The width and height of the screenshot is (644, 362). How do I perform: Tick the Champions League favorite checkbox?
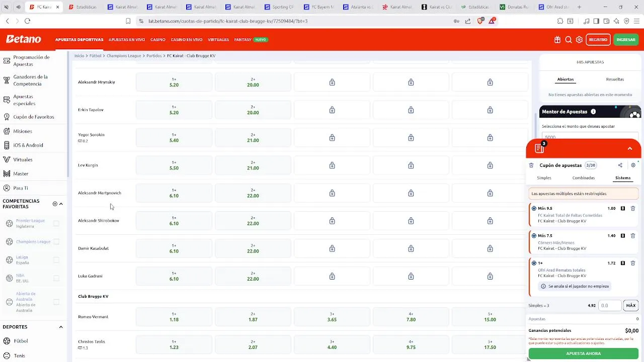click(x=56, y=242)
